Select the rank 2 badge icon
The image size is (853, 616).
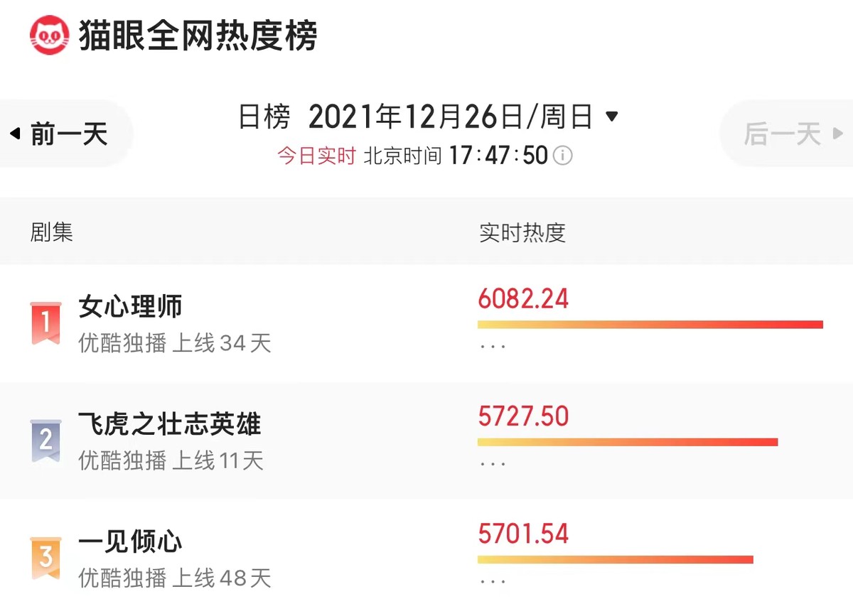click(x=45, y=438)
